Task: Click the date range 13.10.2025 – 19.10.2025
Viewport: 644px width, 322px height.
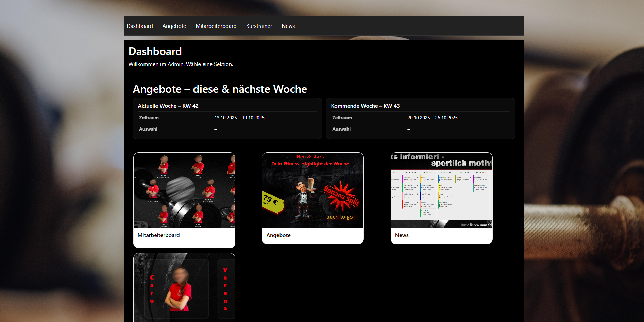Action: [x=239, y=118]
